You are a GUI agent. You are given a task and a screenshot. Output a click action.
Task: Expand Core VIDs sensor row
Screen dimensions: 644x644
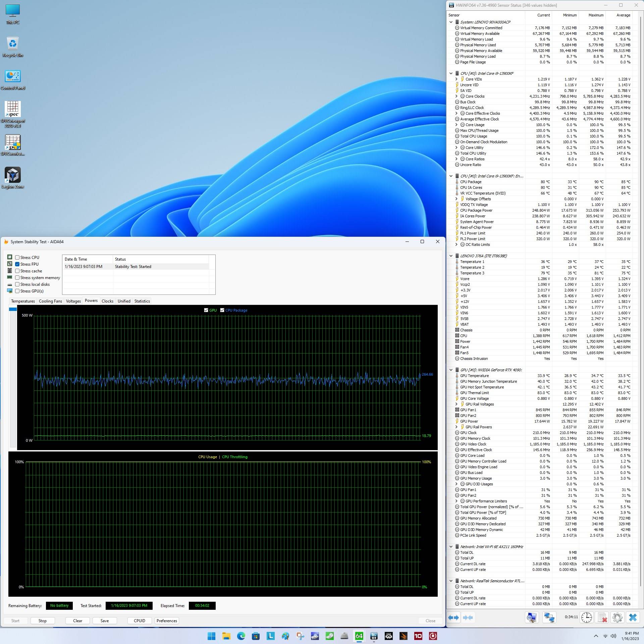(x=456, y=79)
